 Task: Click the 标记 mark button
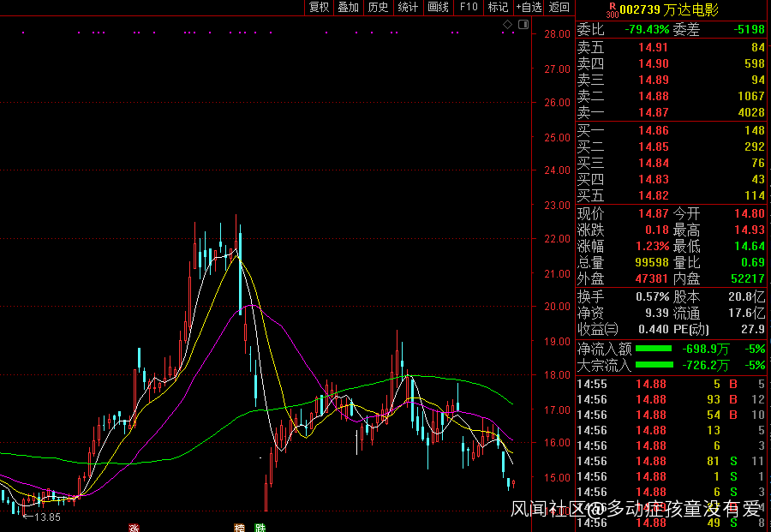click(498, 8)
